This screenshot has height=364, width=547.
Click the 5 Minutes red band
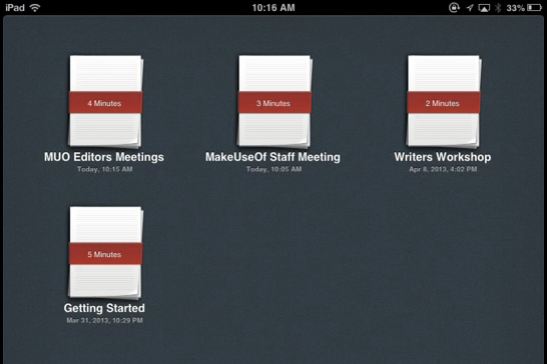click(106, 254)
